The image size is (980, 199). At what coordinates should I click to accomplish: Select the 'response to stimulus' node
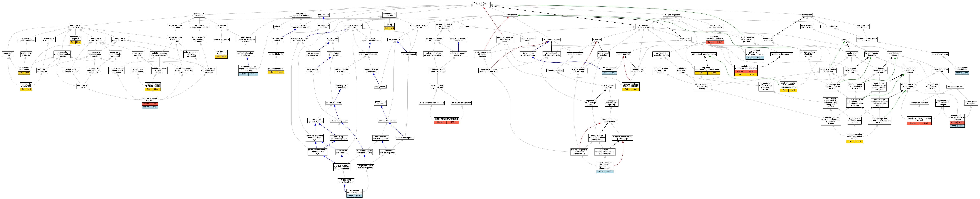pyautogui.click(x=199, y=15)
